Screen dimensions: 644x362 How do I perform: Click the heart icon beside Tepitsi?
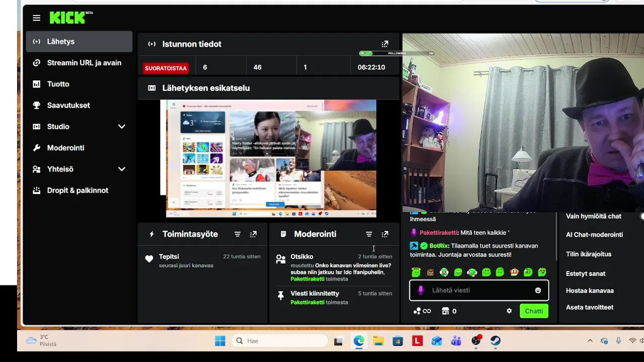coord(149,259)
